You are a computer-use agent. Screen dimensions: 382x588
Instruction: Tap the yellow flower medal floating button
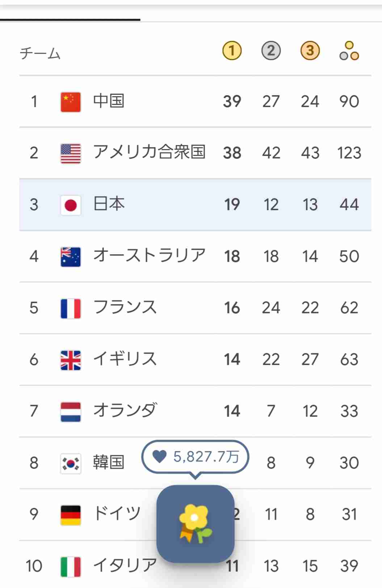[x=196, y=524]
